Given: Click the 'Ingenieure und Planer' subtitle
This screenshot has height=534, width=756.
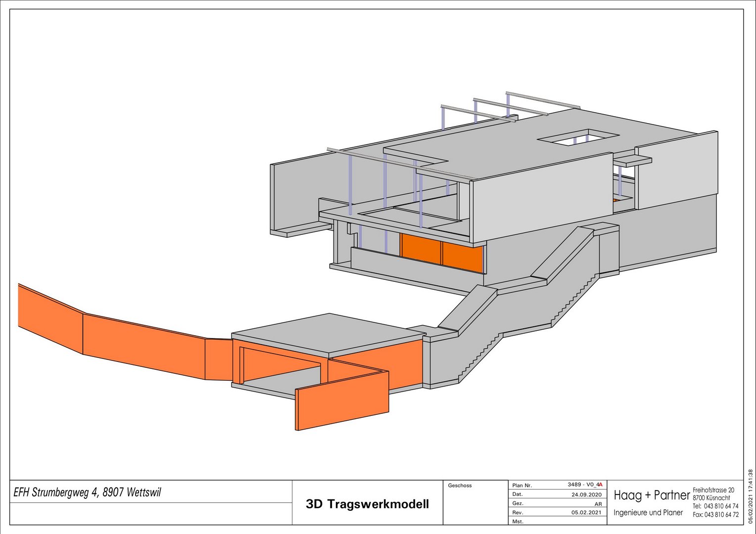Looking at the screenshot, I should [648, 513].
